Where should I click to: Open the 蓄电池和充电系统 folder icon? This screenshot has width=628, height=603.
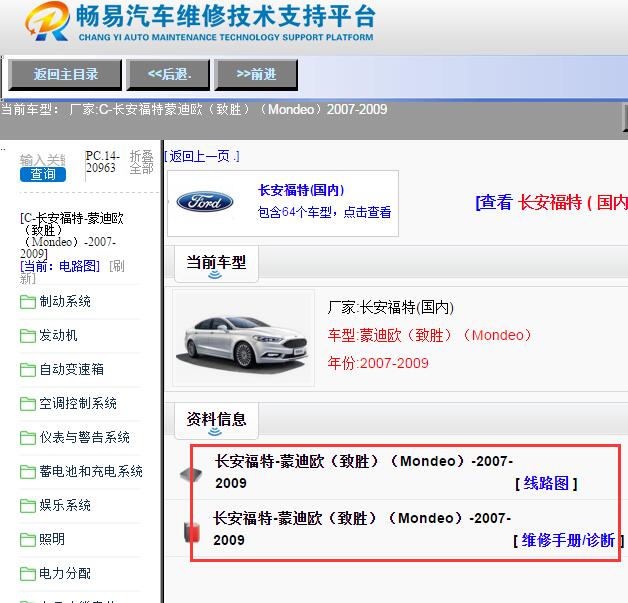tap(28, 472)
